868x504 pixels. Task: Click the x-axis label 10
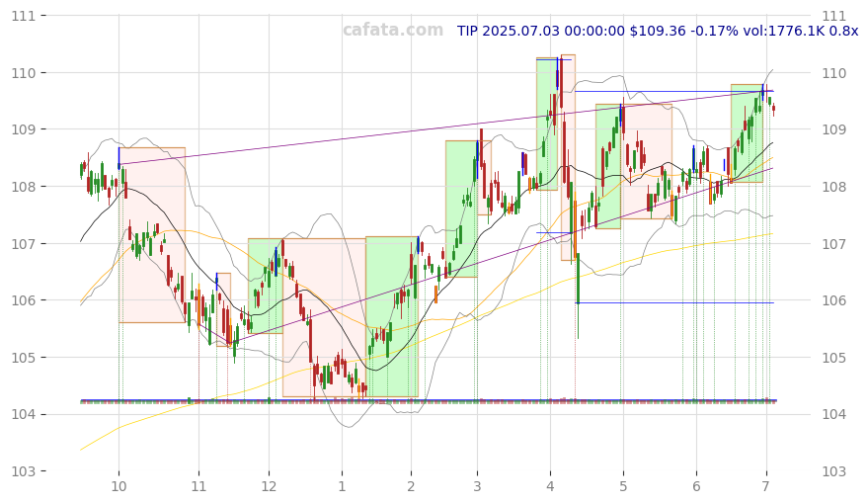[118, 487]
